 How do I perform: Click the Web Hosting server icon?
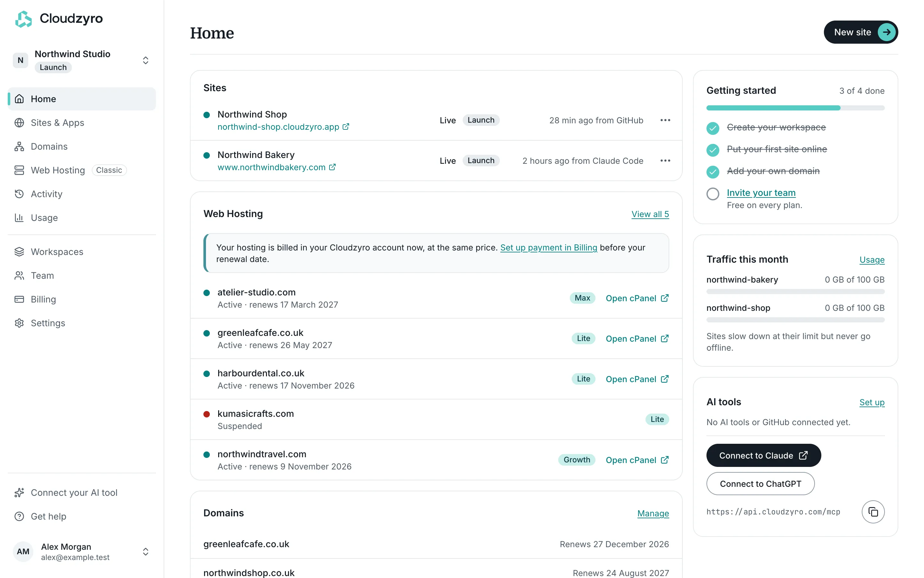pyautogui.click(x=20, y=170)
